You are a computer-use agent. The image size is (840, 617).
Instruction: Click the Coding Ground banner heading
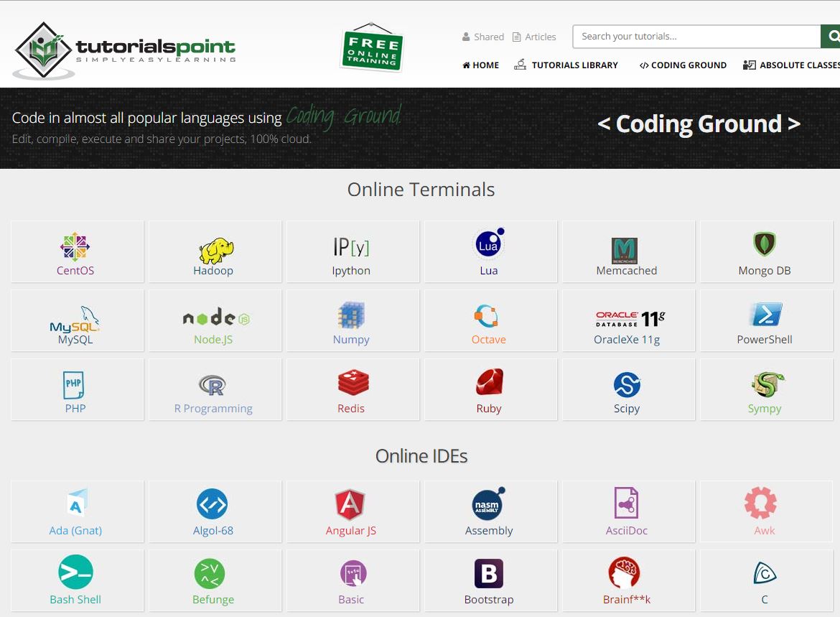click(699, 124)
